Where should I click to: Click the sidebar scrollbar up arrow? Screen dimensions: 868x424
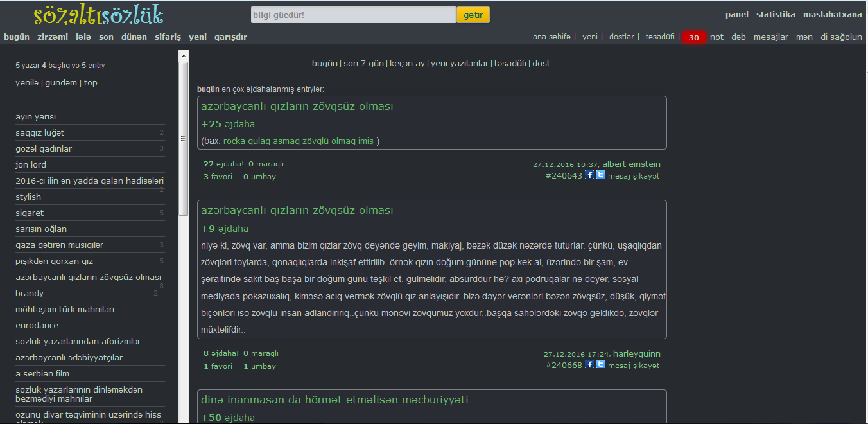pyautogui.click(x=183, y=57)
